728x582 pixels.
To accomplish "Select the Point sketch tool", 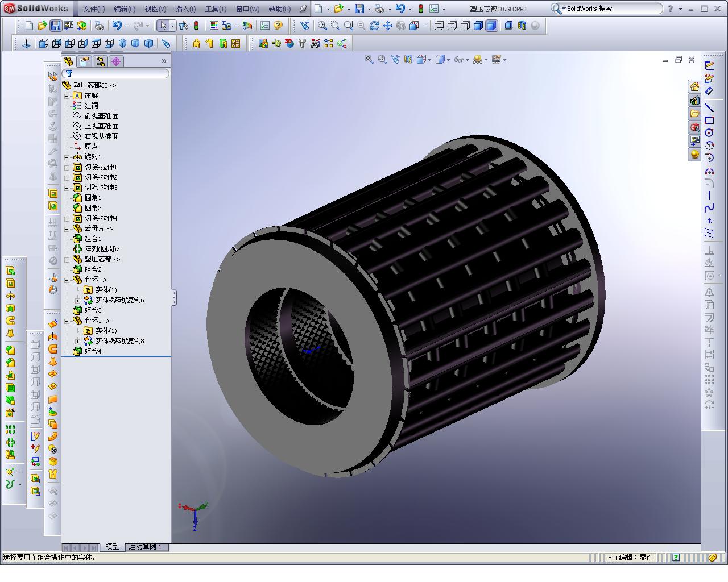I will coord(709,221).
